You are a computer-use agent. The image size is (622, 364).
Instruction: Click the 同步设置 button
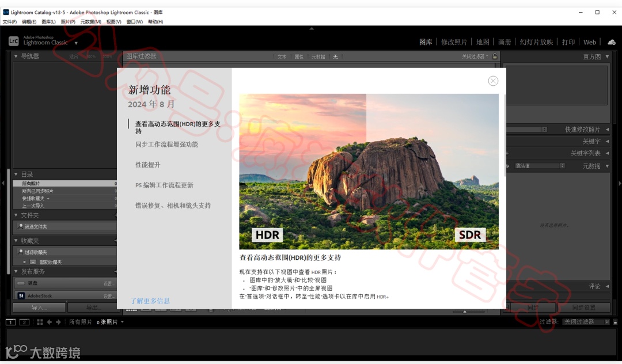(x=583, y=308)
